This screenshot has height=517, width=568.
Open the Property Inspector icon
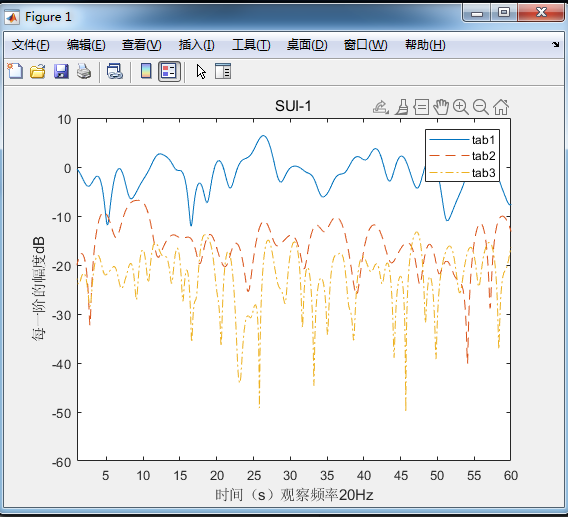pos(223,71)
